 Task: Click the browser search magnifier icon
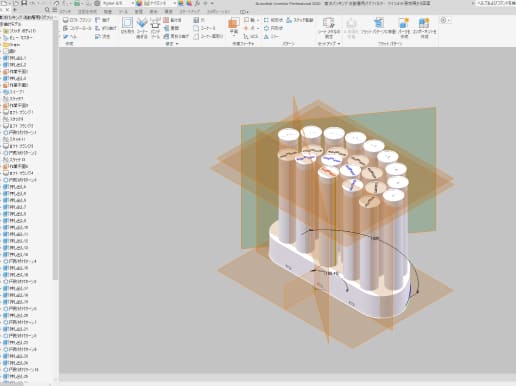[47, 10]
